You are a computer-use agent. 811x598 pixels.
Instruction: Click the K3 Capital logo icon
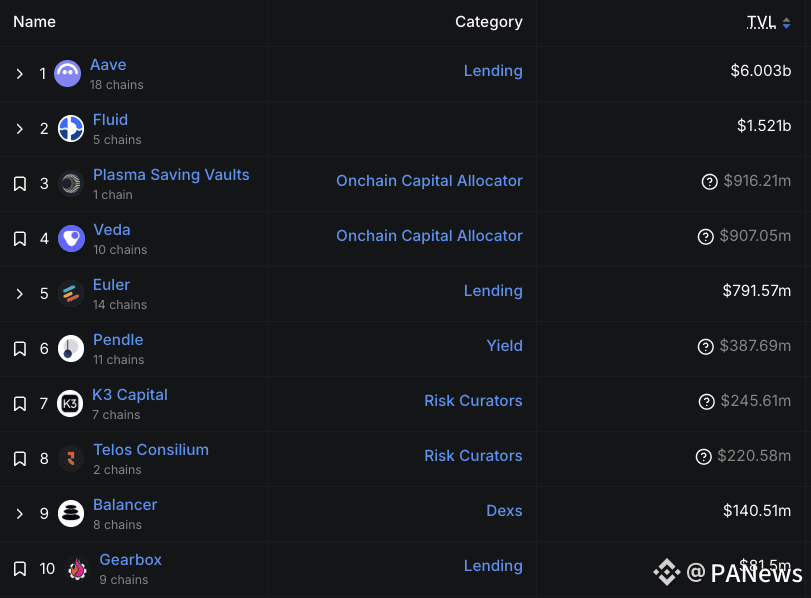point(70,403)
